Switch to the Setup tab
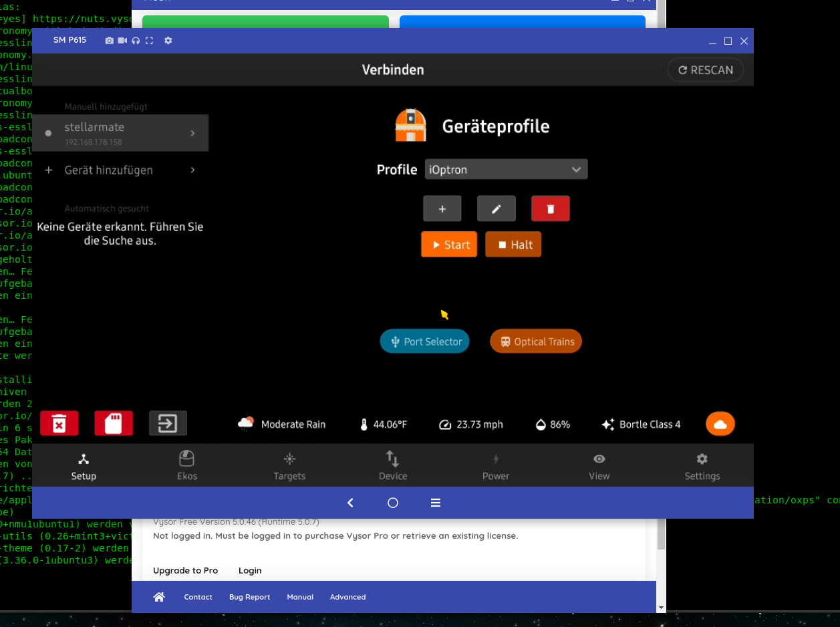Viewport: 840px width, 627px height. point(84,467)
